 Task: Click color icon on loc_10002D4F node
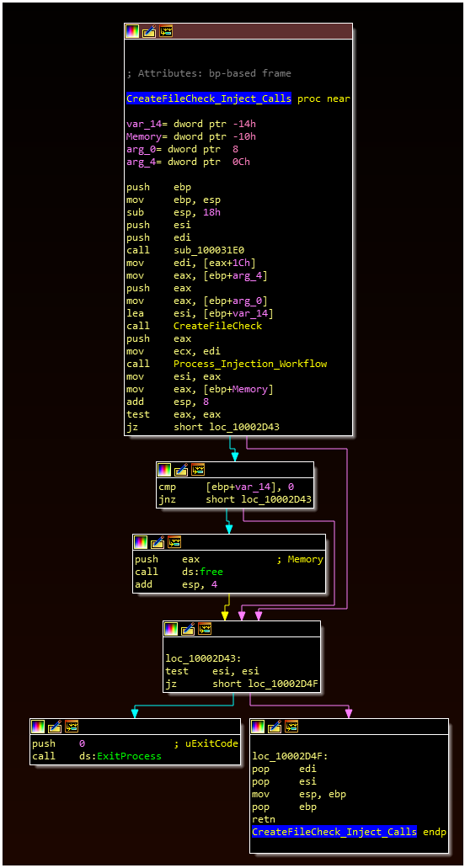[258, 727]
